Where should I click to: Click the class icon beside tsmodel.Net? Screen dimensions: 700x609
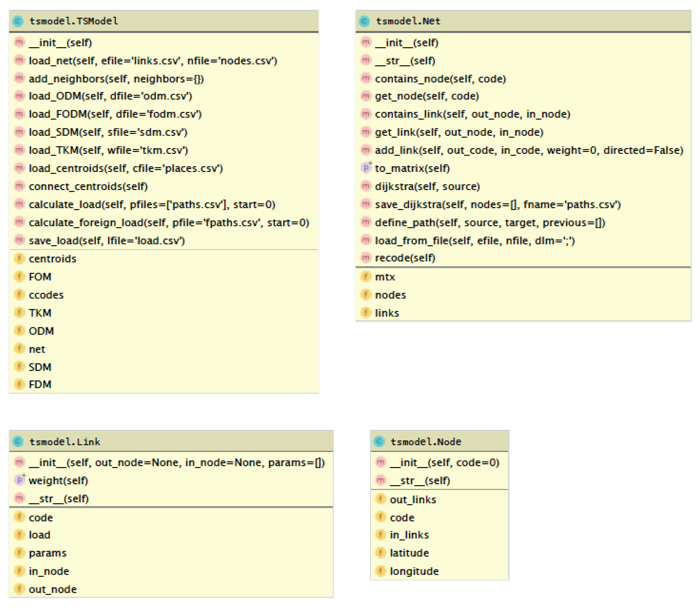365,21
